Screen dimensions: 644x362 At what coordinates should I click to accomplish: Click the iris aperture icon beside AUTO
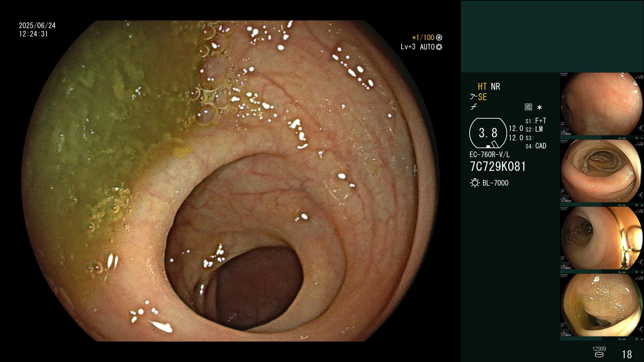coord(439,47)
